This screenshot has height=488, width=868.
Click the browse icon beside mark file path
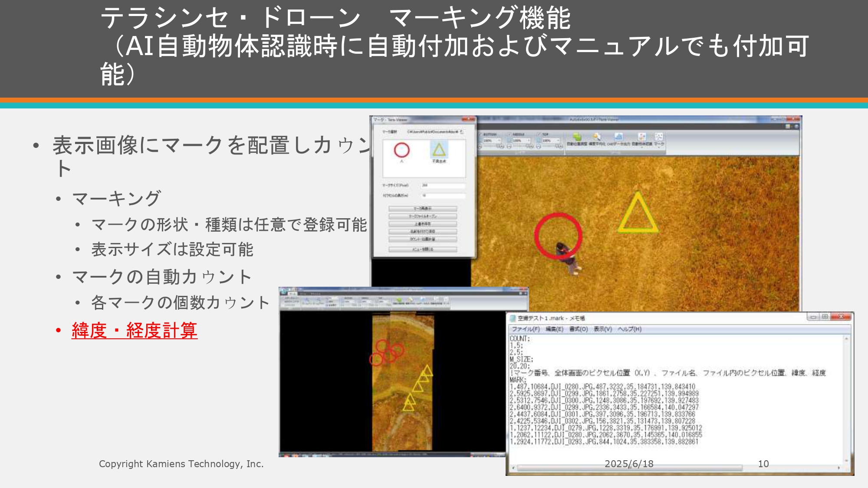[x=462, y=131]
